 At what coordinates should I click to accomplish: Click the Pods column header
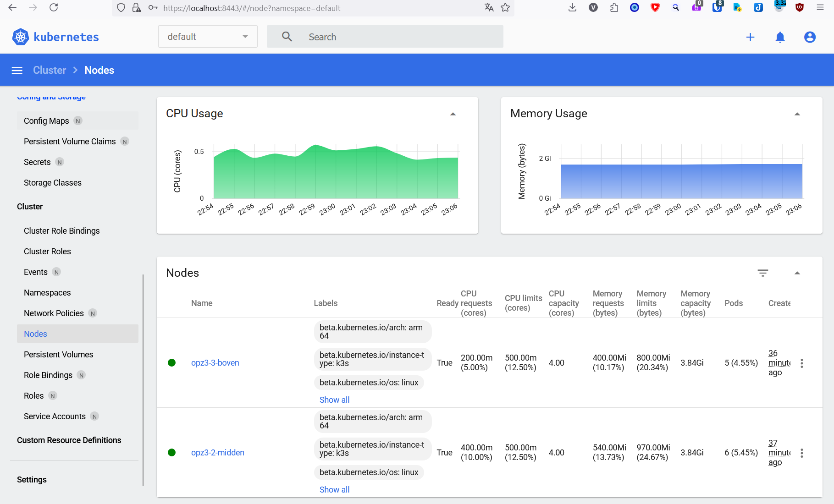tap(734, 303)
